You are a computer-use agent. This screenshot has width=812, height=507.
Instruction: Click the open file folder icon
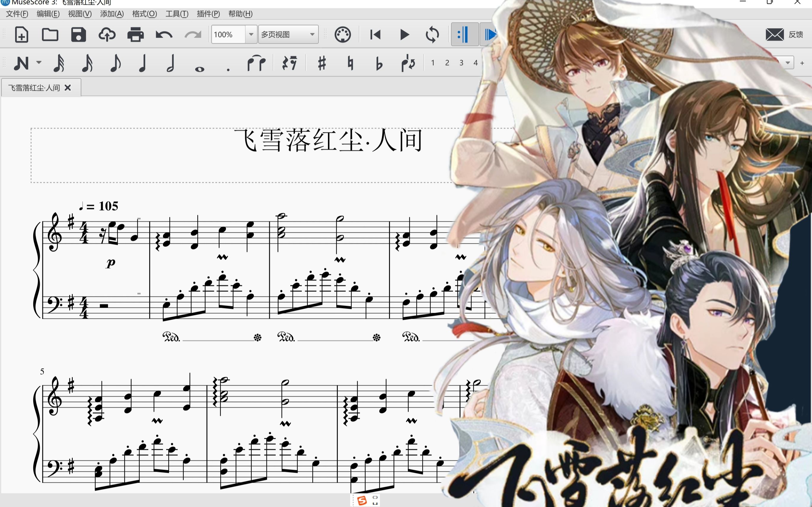[50, 34]
